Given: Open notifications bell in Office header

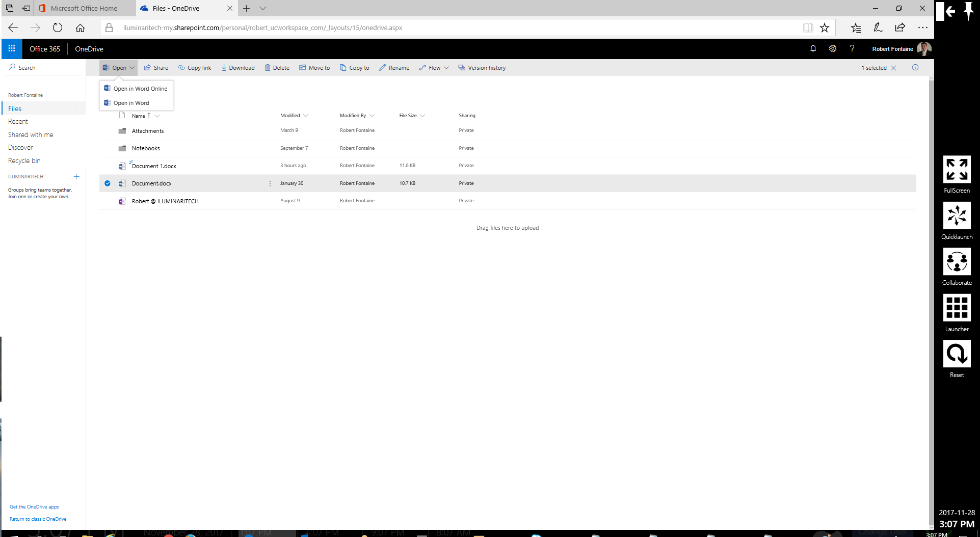Looking at the screenshot, I should pyautogui.click(x=813, y=49).
